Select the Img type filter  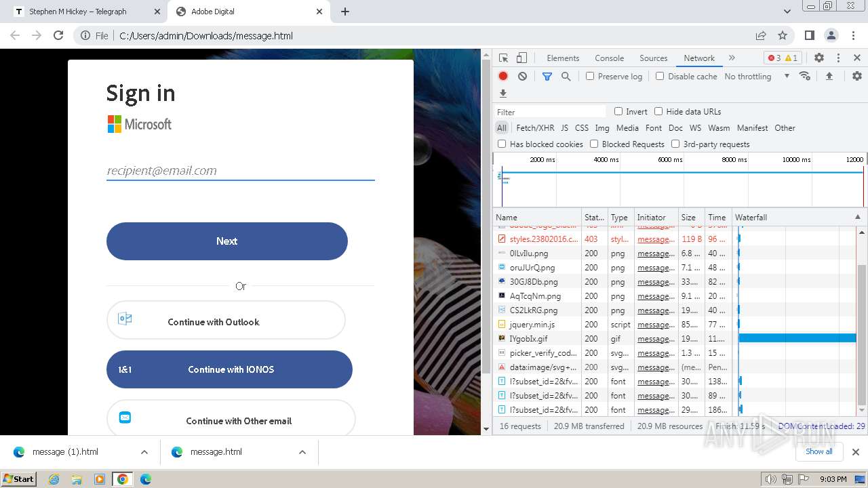coord(602,127)
